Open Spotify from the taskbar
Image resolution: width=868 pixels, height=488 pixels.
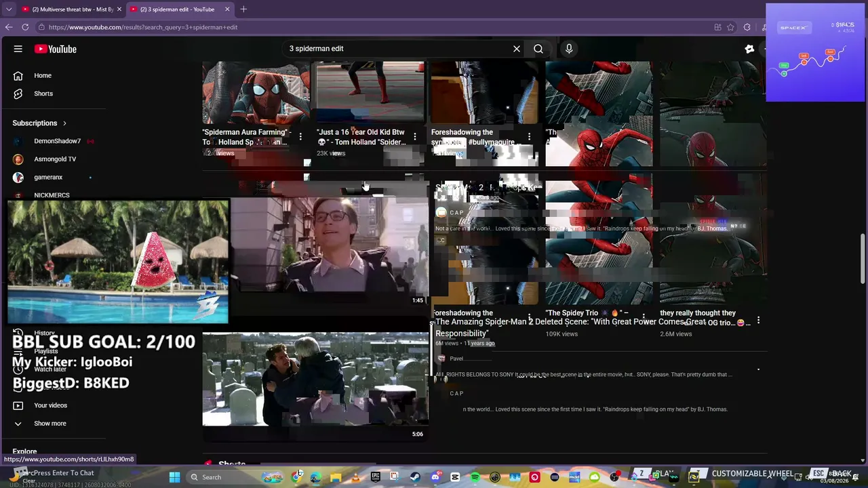pos(475,477)
